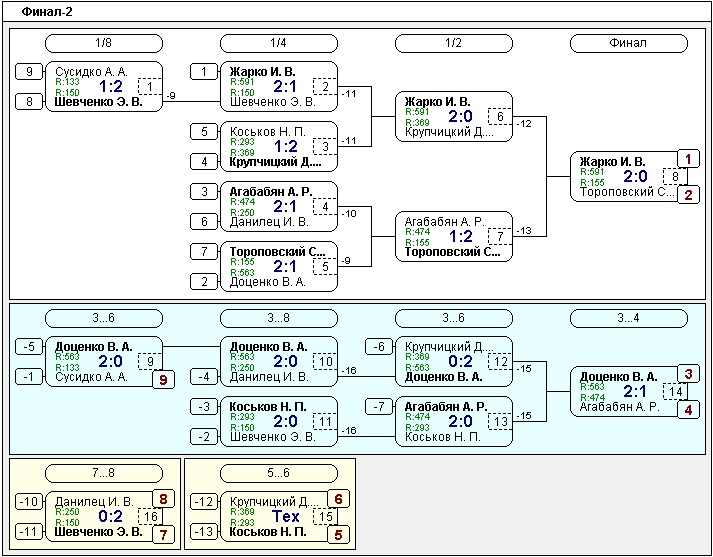Click the 0:2 score in the 7...8 match

point(110,517)
